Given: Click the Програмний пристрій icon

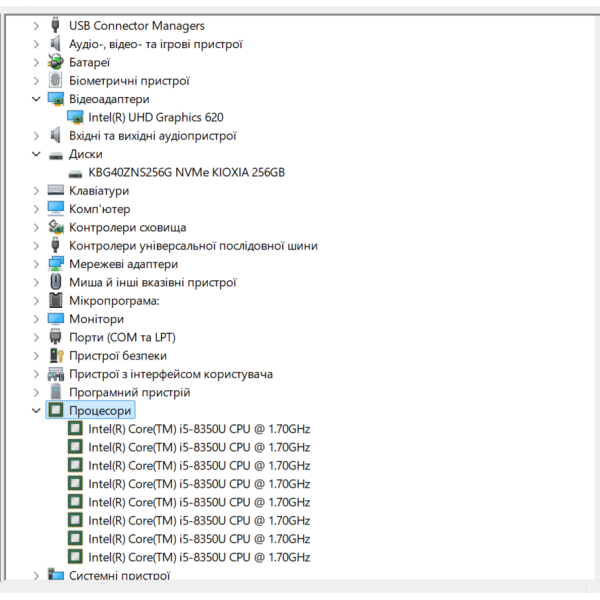Looking at the screenshot, I should (x=55, y=392).
